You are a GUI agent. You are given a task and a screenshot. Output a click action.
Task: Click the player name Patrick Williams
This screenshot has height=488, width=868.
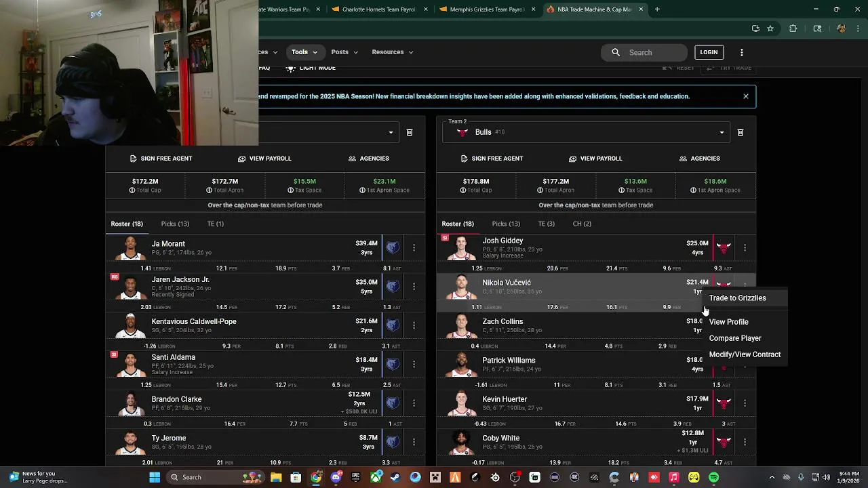coord(509,361)
